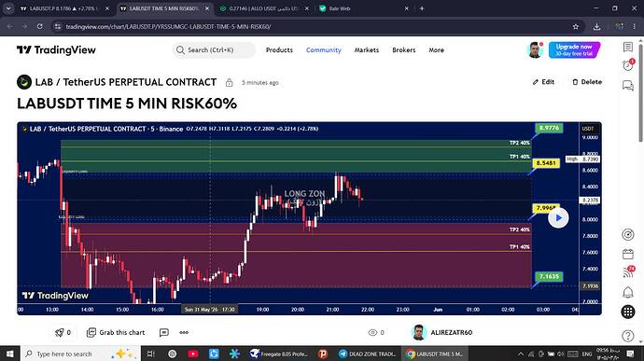Delete the published idea

587,82
